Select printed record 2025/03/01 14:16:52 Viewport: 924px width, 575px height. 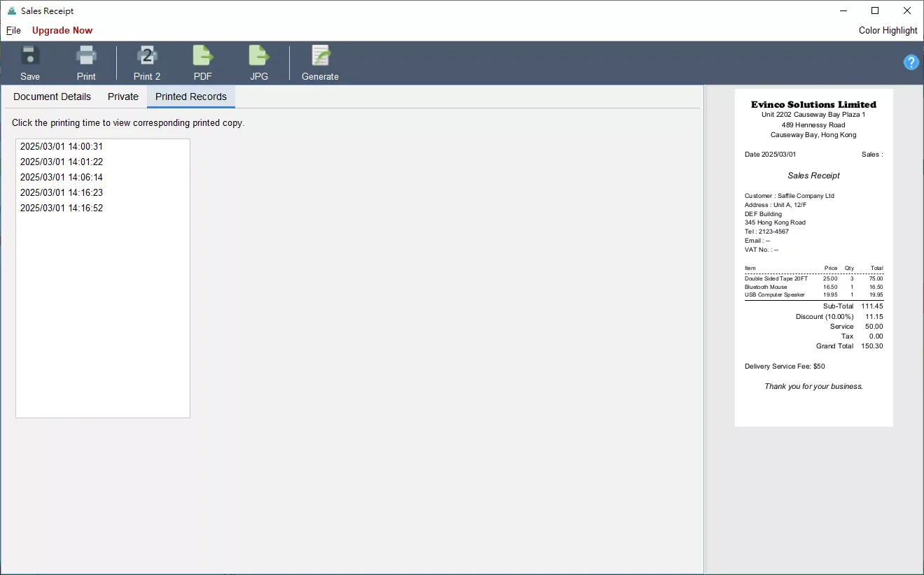(x=103, y=208)
